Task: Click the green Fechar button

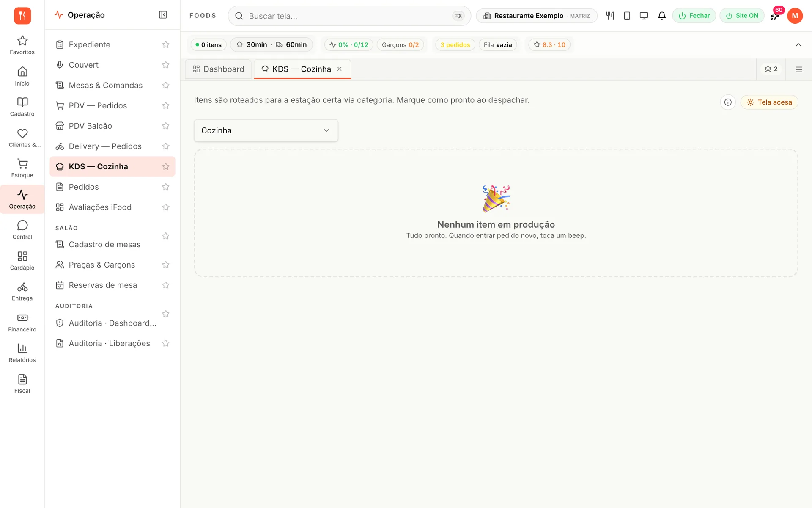Action: [x=694, y=16]
